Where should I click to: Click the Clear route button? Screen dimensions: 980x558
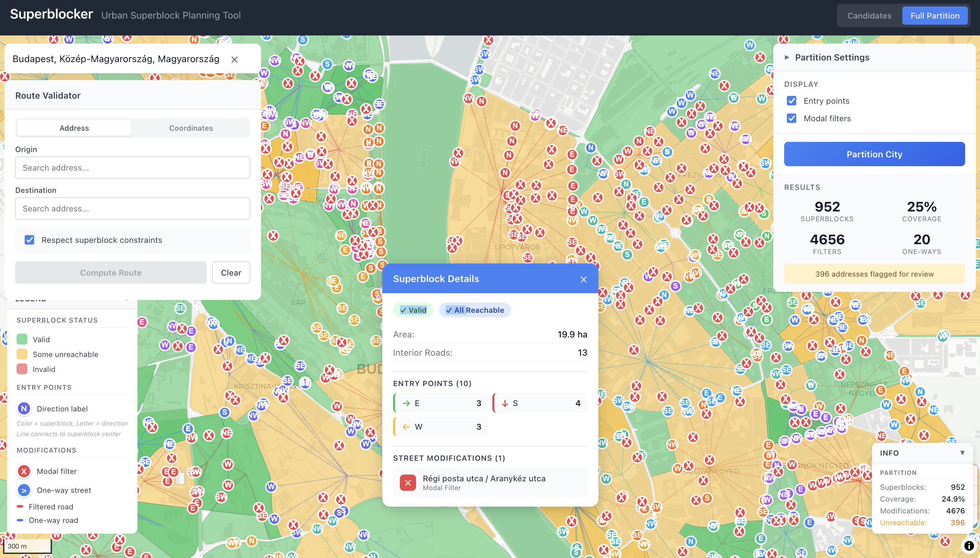pyautogui.click(x=231, y=273)
